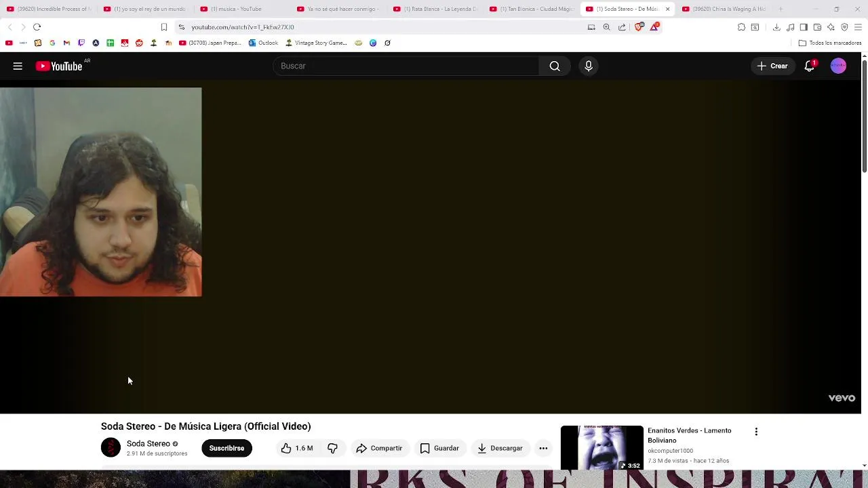Open the Brave VPN shield icon
Screen dimensions: 868x488
[x=844, y=27]
